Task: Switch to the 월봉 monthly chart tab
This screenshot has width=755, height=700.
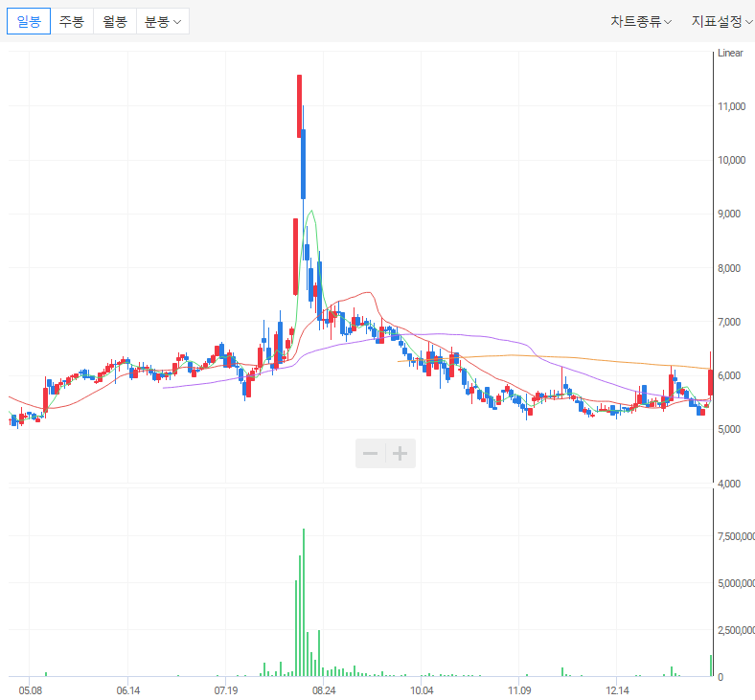Action: click(115, 21)
